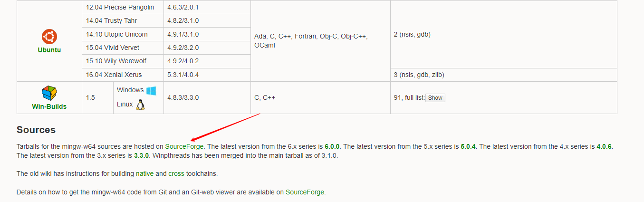Click the Win-Builds colored box icon
This screenshot has width=644, height=202.
(49, 92)
